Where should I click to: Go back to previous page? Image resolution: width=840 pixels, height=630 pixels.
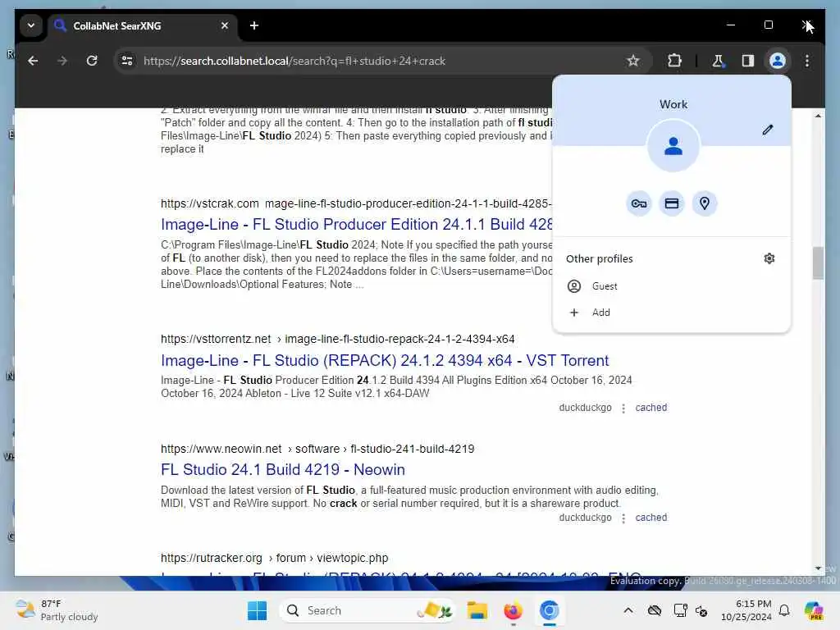[x=33, y=61]
